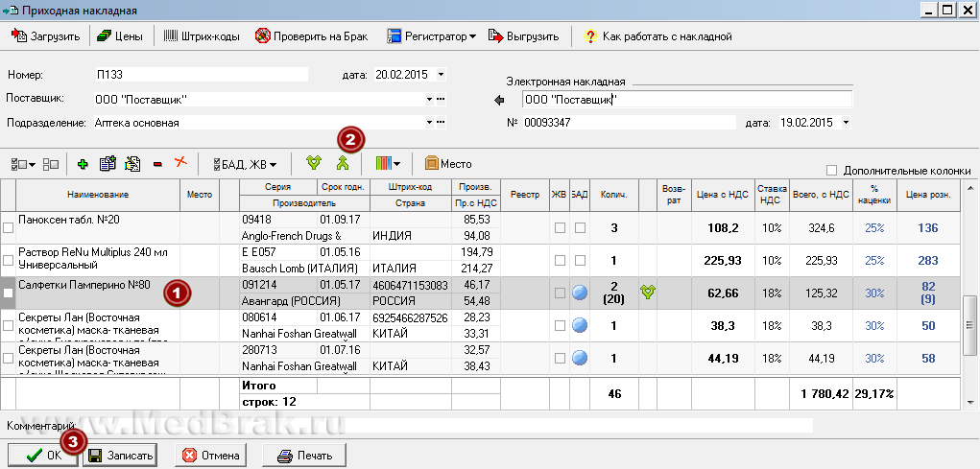Click the ellipsis button next to Подразделение
Image resolution: width=980 pixels, height=469 pixels.
(441, 123)
